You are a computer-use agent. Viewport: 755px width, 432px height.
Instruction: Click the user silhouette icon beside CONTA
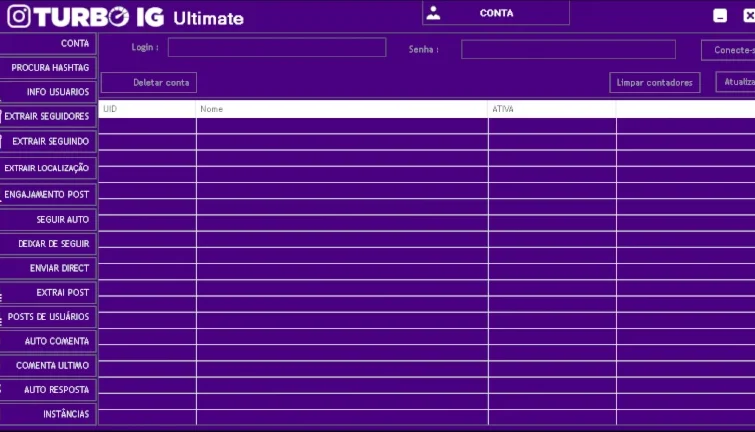tap(433, 13)
